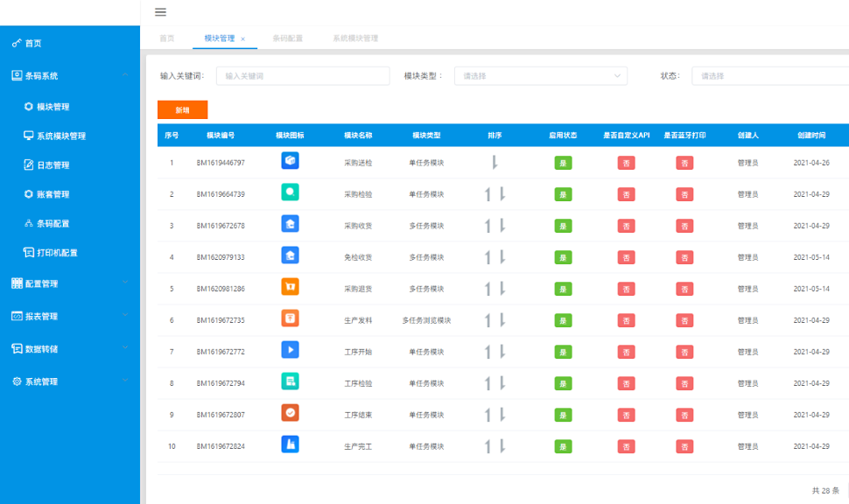Move 生产发料 row down with arrow

(x=502, y=320)
